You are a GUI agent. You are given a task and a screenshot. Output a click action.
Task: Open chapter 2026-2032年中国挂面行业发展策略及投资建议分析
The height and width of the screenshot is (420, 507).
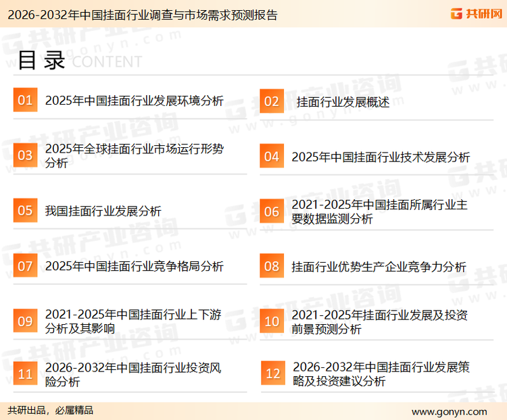[381, 374]
